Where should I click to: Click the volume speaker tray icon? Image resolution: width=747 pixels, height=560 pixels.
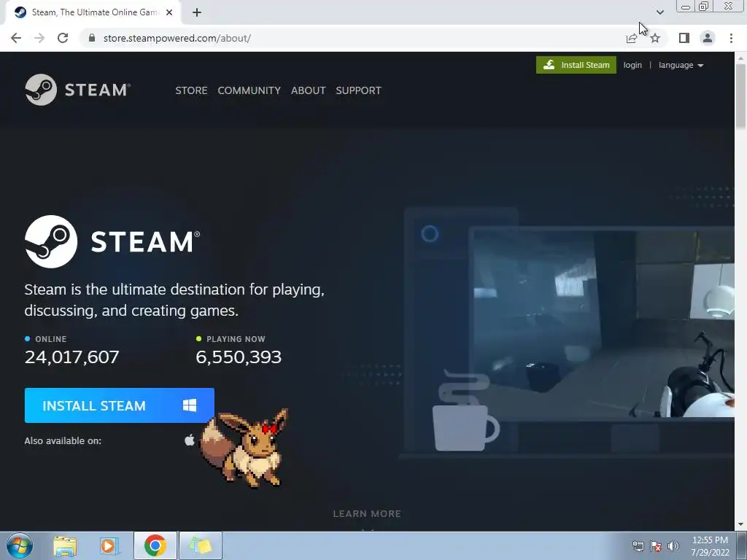[x=673, y=545]
